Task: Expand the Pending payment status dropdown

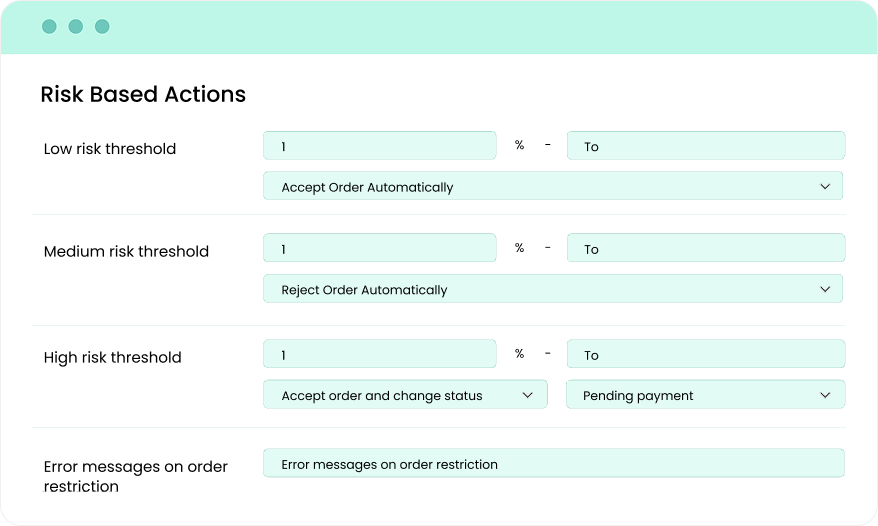Action: pyautogui.click(x=705, y=396)
